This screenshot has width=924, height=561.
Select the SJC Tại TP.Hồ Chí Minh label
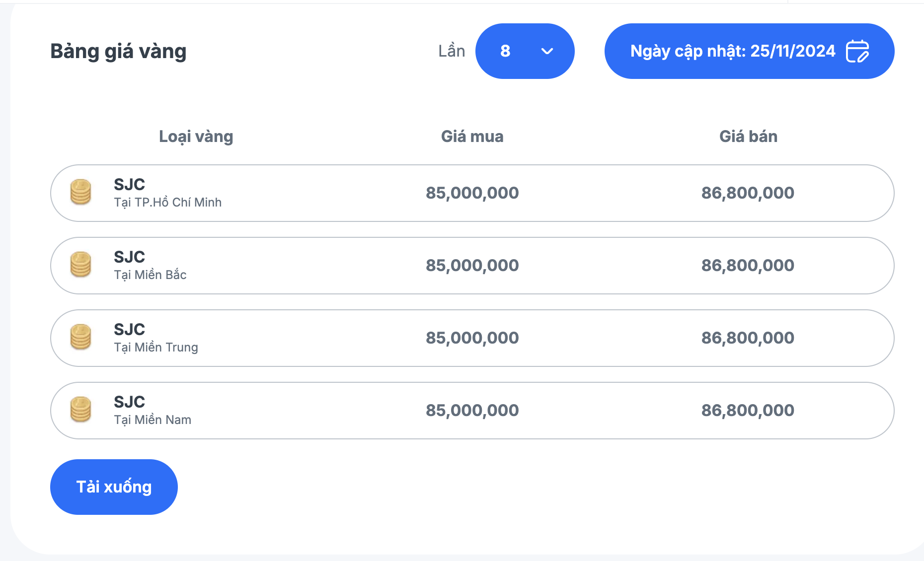coord(167,193)
